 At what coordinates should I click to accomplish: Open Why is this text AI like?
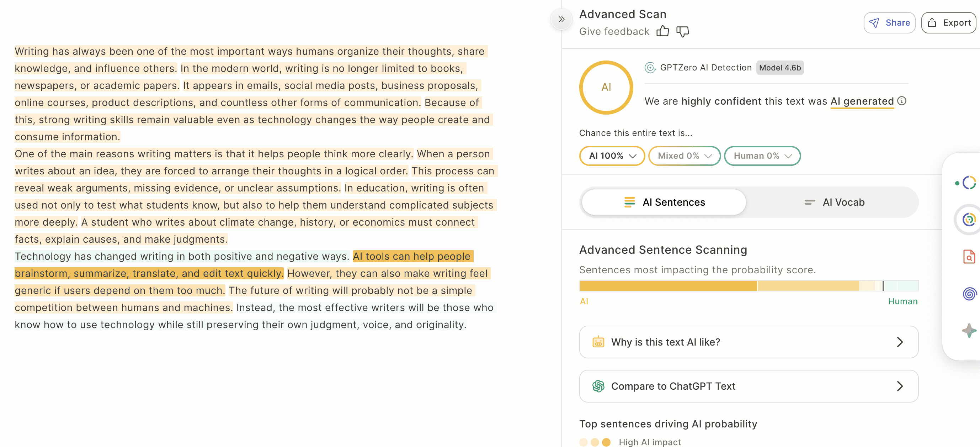point(749,342)
